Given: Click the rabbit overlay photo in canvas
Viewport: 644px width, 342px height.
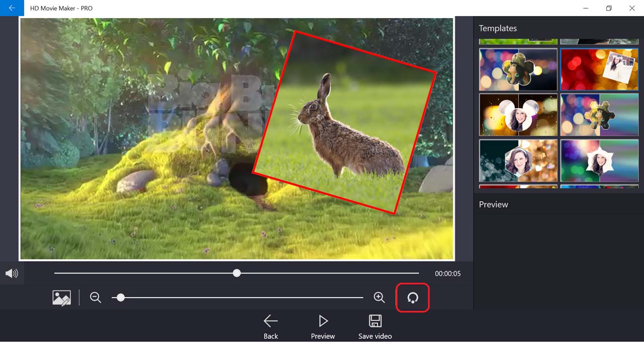Looking at the screenshot, I should 345,123.
